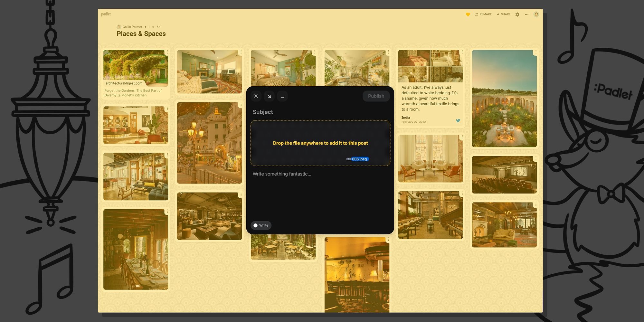Open the street lamp town photo
The height and width of the screenshot is (322, 644).
[209, 143]
